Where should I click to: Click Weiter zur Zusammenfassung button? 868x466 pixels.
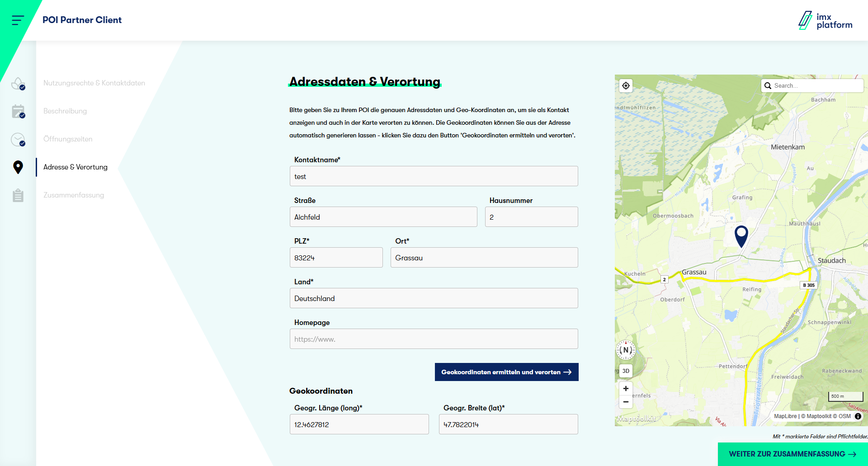coord(793,454)
